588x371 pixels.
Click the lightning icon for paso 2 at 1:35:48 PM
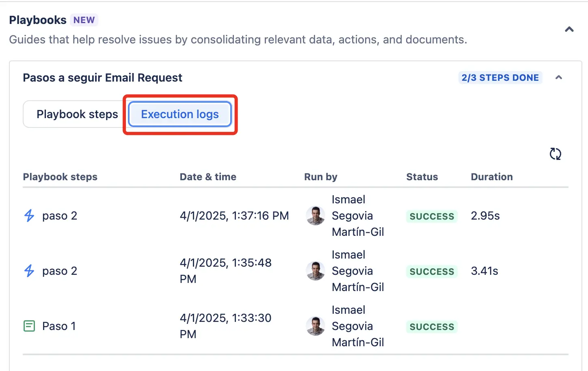[x=29, y=271]
